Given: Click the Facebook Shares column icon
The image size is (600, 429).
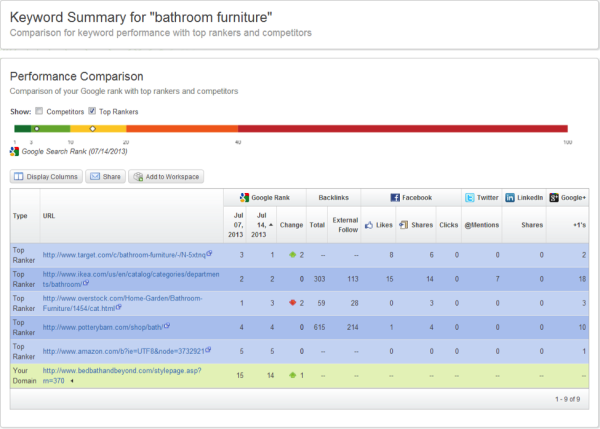Looking at the screenshot, I should pos(403,225).
